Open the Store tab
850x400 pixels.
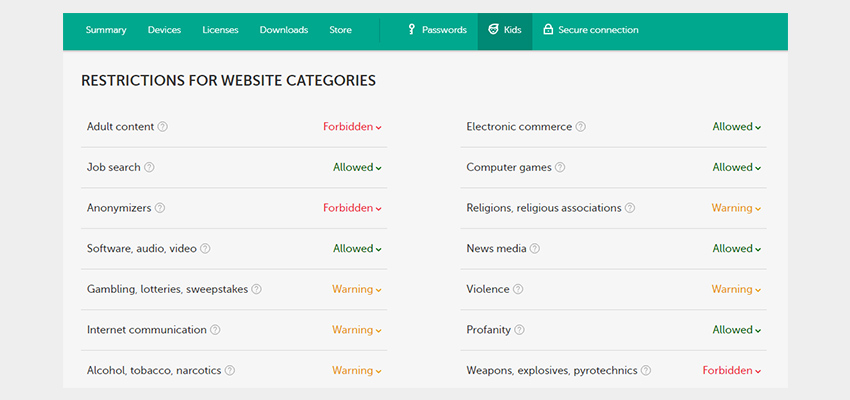pos(340,30)
